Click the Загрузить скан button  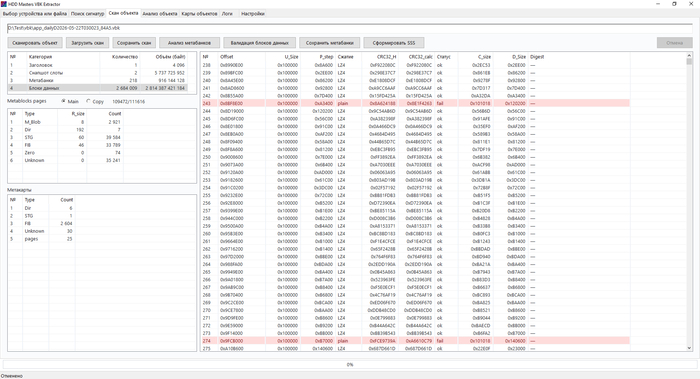pyautogui.click(x=88, y=43)
